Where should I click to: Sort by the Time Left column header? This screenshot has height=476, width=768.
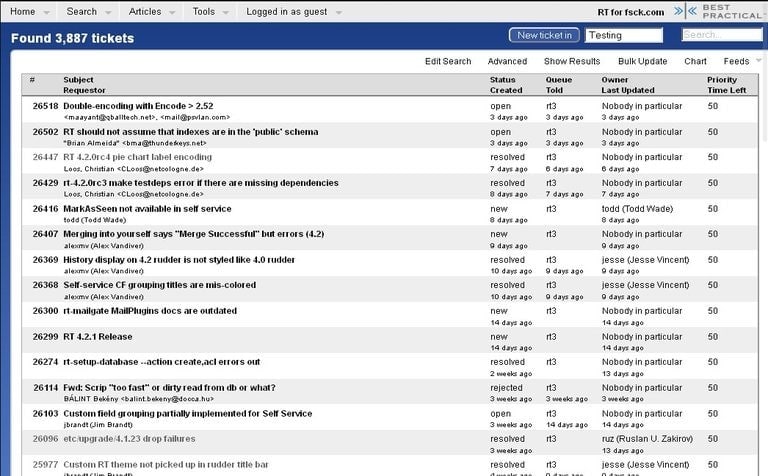pos(726,90)
